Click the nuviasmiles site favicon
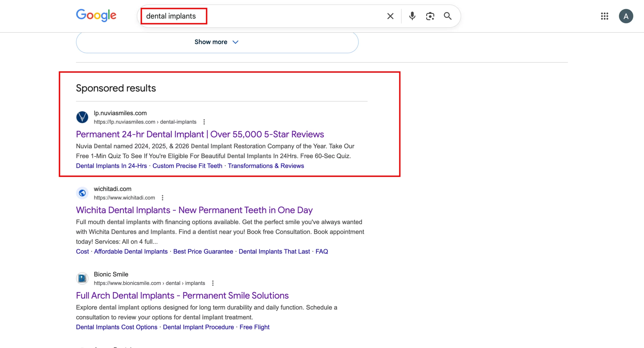The height and width of the screenshot is (348, 644). pyautogui.click(x=82, y=117)
